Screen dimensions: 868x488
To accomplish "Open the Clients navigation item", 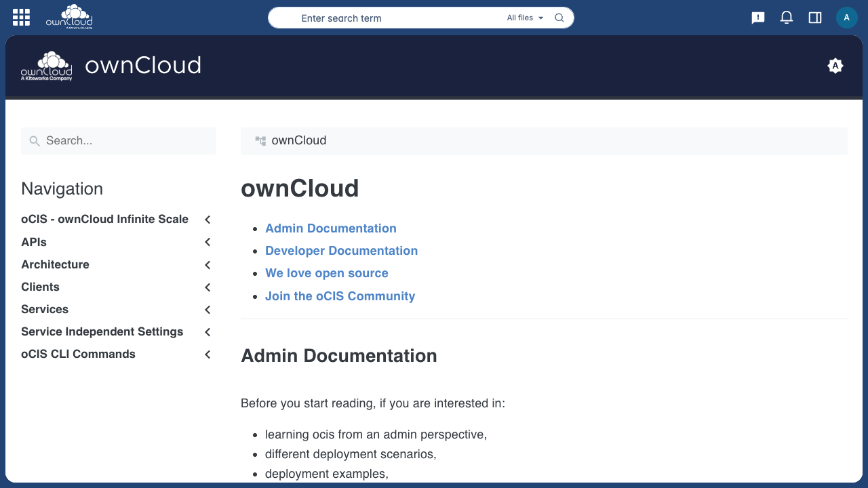I will [40, 287].
